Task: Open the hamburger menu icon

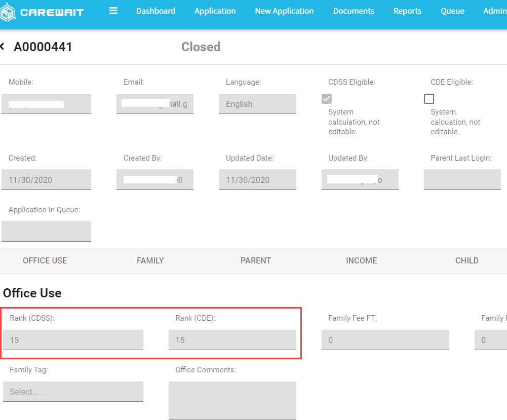Action: coord(113,11)
